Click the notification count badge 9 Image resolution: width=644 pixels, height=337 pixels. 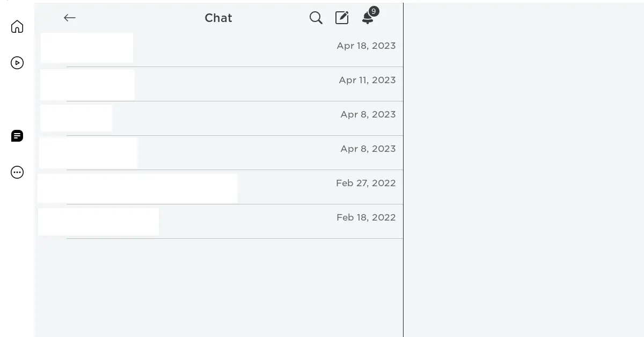click(x=374, y=11)
